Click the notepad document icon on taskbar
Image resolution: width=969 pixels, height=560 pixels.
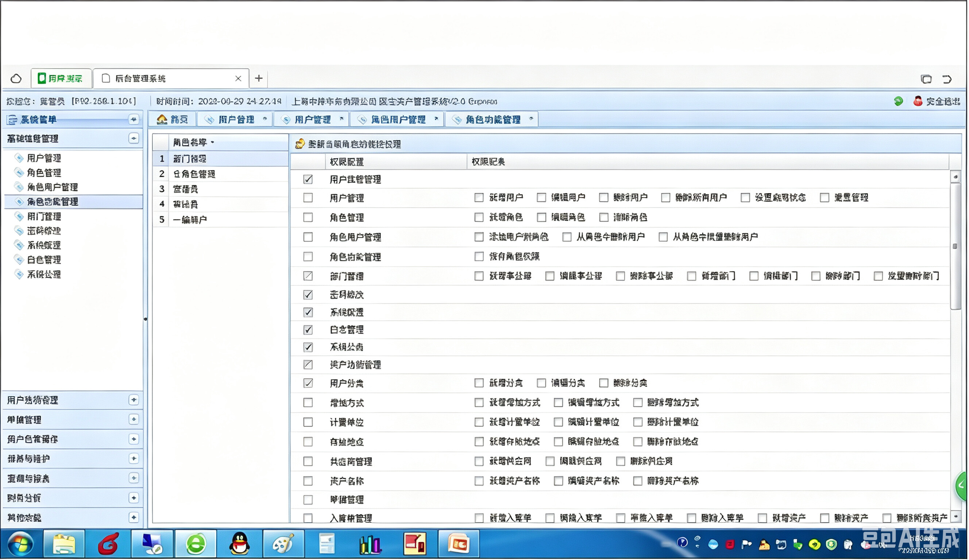pos(327,544)
